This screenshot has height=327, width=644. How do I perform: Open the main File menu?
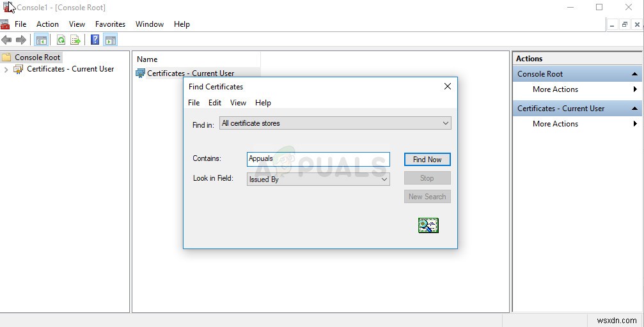(20, 24)
